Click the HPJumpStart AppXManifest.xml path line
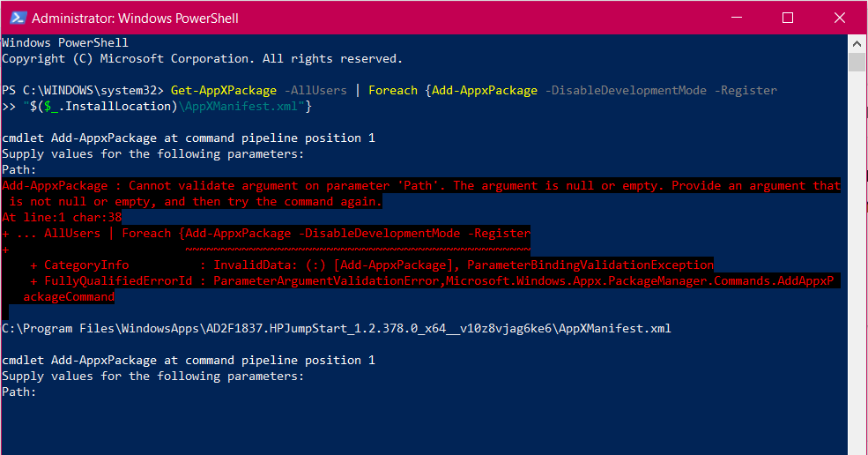Screen dimensions: 868x455 (337, 329)
